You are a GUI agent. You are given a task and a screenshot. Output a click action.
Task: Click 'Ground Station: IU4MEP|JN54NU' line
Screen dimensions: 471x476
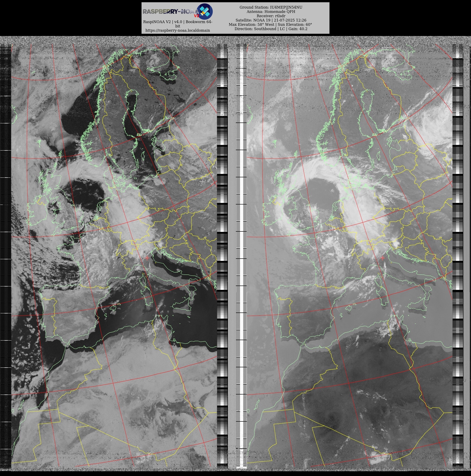pyautogui.click(x=271, y=7)
